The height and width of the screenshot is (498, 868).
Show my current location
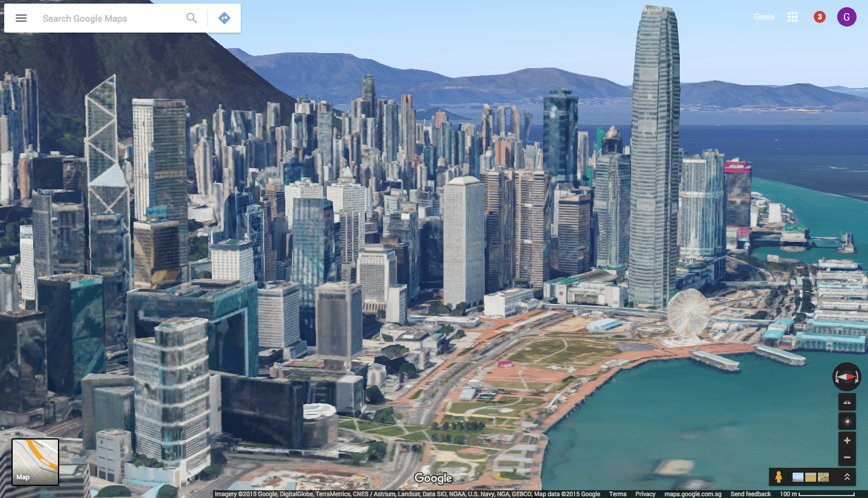847,421
